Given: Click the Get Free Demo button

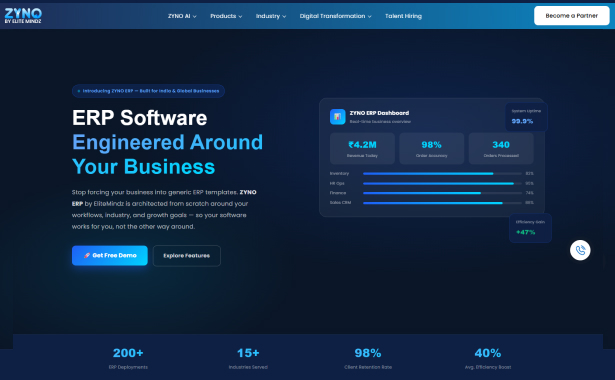Looking at the screenshot, I should pyautogui.click(x=110, y=255).
